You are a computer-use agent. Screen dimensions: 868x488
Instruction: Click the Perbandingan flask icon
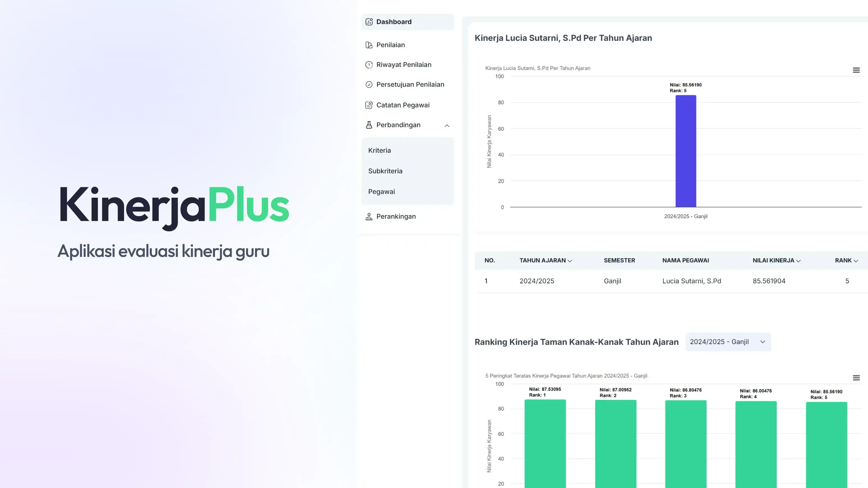point(369,125)
